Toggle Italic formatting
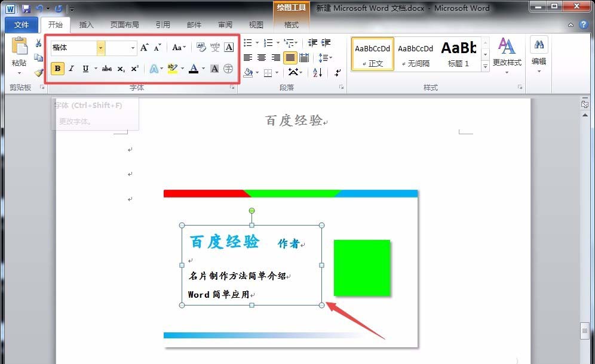This screenshot has width=595, height=364. pyautogui.click(x=71, y=69)
